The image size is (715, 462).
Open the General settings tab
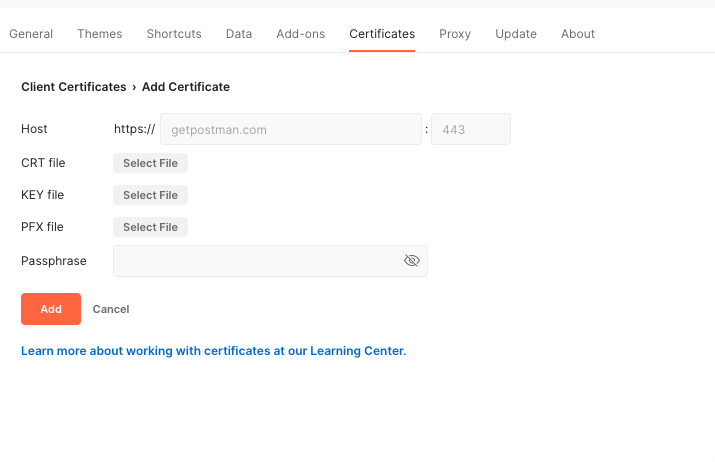click(x=31, y=34)
